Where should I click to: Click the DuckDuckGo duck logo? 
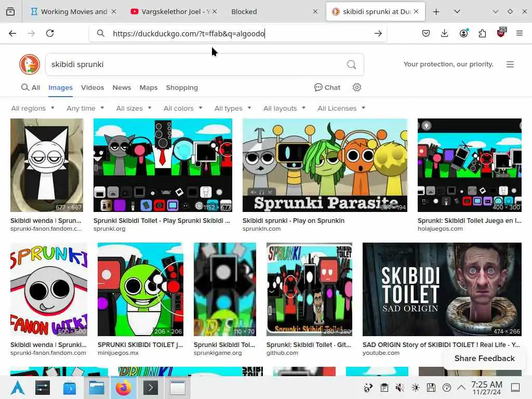point(30,64)
